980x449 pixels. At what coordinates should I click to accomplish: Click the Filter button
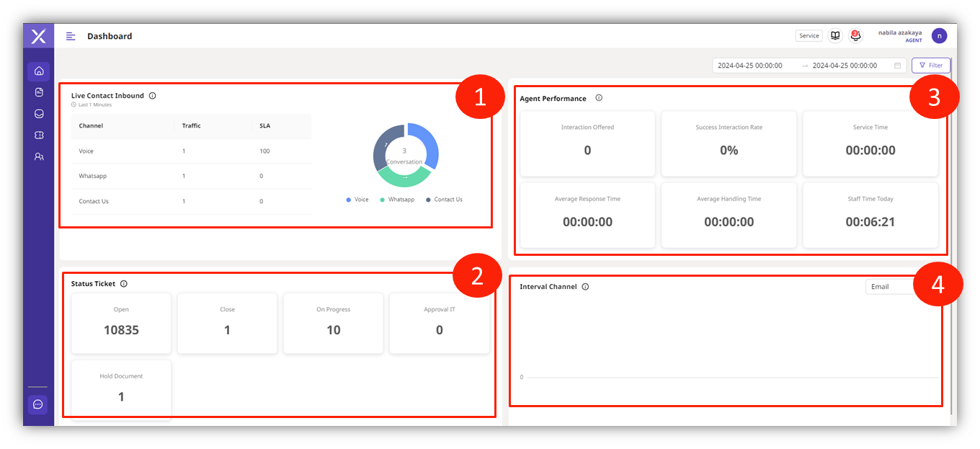930,66
